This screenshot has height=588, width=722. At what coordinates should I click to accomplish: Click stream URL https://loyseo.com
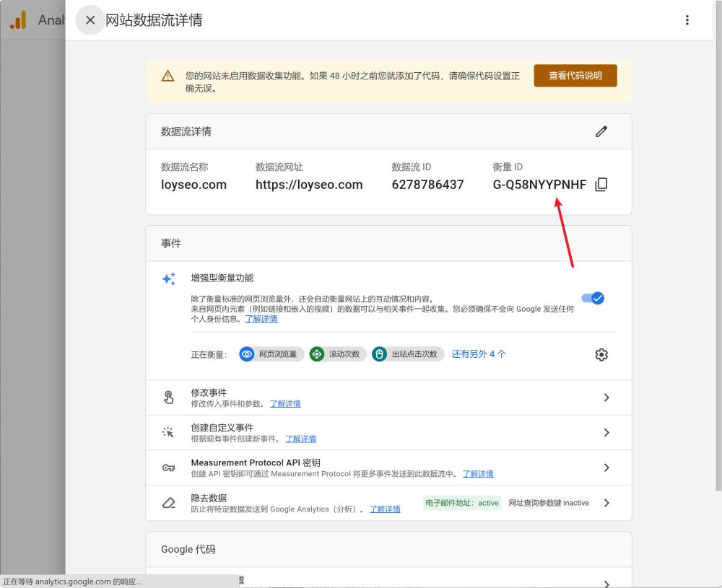click(x=309, y=185)
